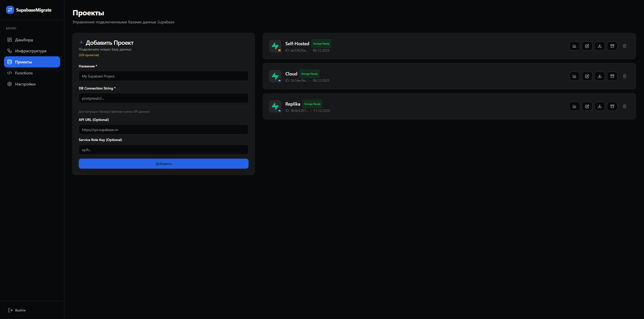Image resolution: width=644 pixels, height=319 pixels.
Task: Click archive icon for Replika project
Action: (612, 106)
